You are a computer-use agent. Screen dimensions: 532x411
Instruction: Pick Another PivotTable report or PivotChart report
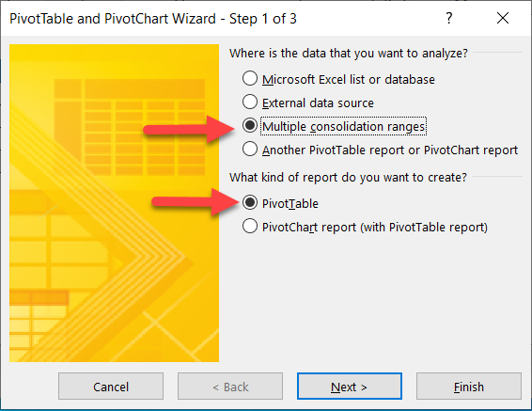tap(250, 149)
